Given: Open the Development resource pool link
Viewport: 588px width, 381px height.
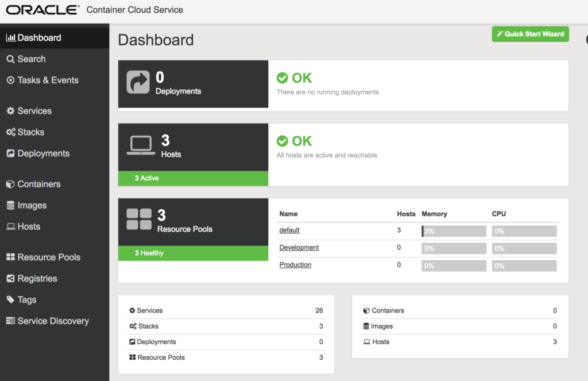Looking at the screenshot, I should tap(299, 247).
